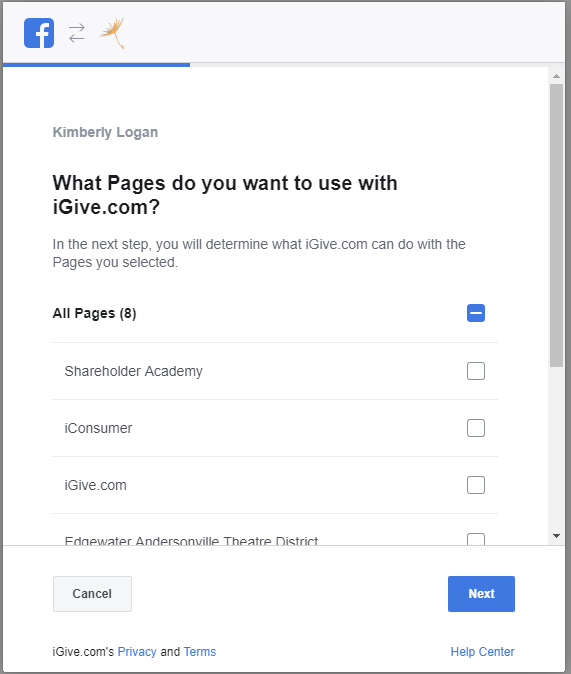The image size is (571, 674).
Task: Check the Edgewater Andersonville Theatre District checkbox
Action: coord(476,539)
